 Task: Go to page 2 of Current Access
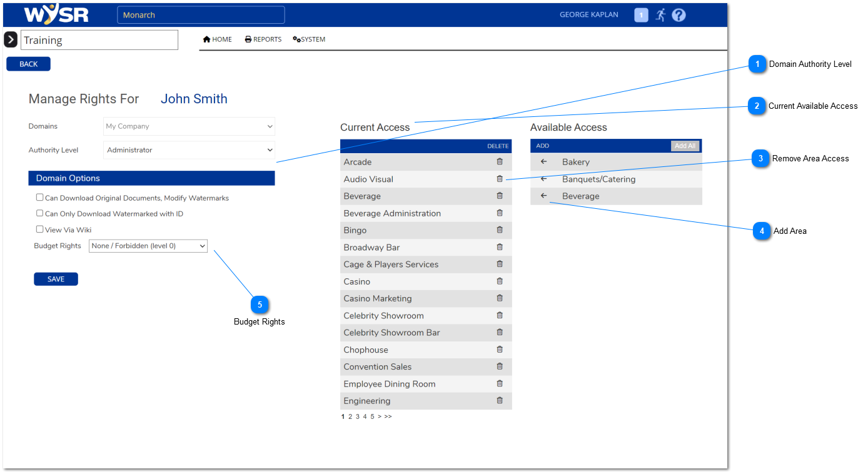[350, 416]
